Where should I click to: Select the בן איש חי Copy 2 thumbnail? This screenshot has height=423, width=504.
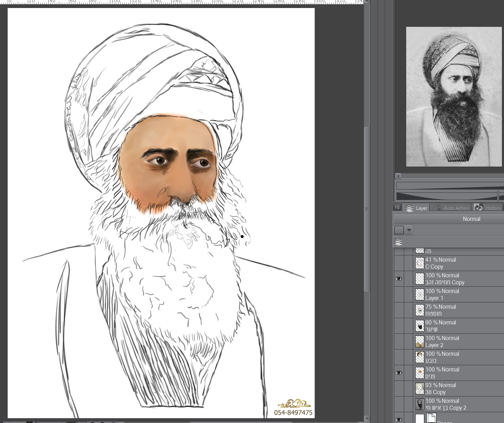tap(420, 404)
